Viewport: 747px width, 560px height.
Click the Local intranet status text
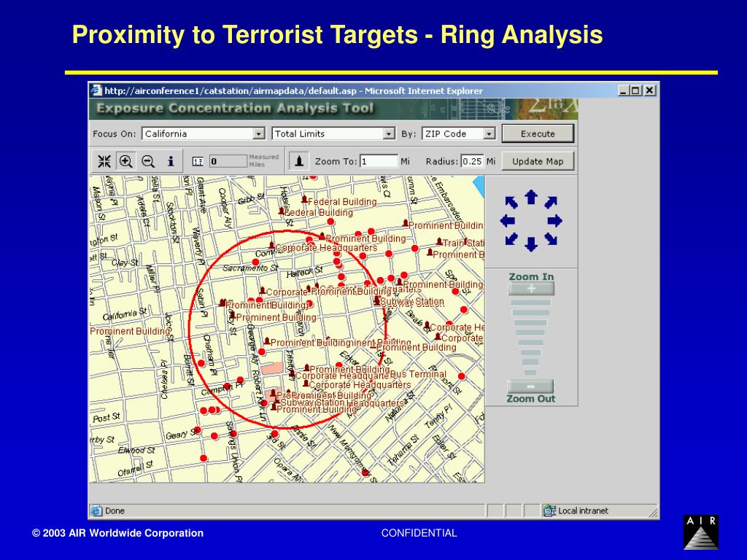click(x=583, y=511)
